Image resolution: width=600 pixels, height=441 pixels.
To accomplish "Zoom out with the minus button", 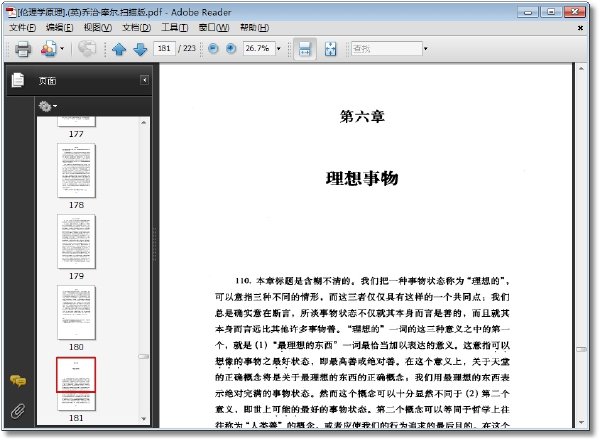I will pyautogui.click(x=213, y=49).
